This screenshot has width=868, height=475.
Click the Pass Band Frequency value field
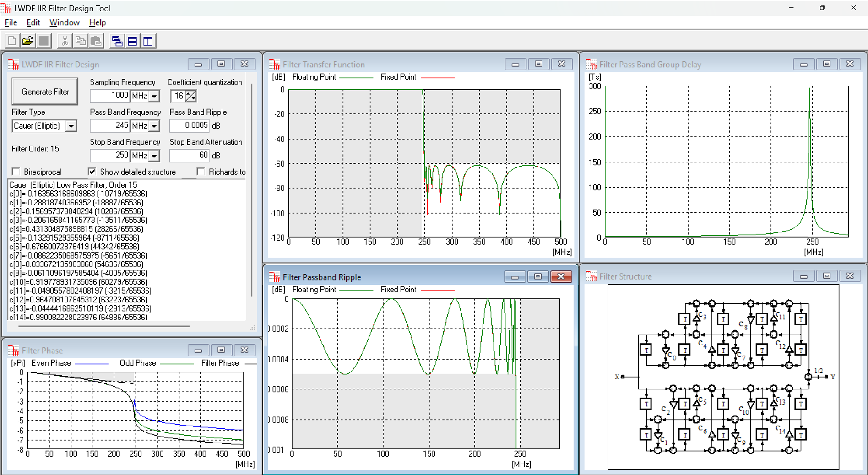[x=110, y=125]
